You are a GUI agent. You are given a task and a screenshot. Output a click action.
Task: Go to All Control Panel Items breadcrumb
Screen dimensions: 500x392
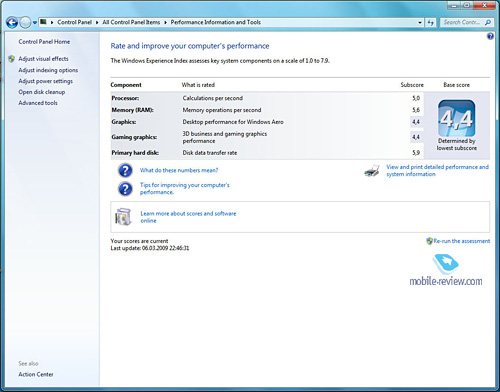click(131, 22)
